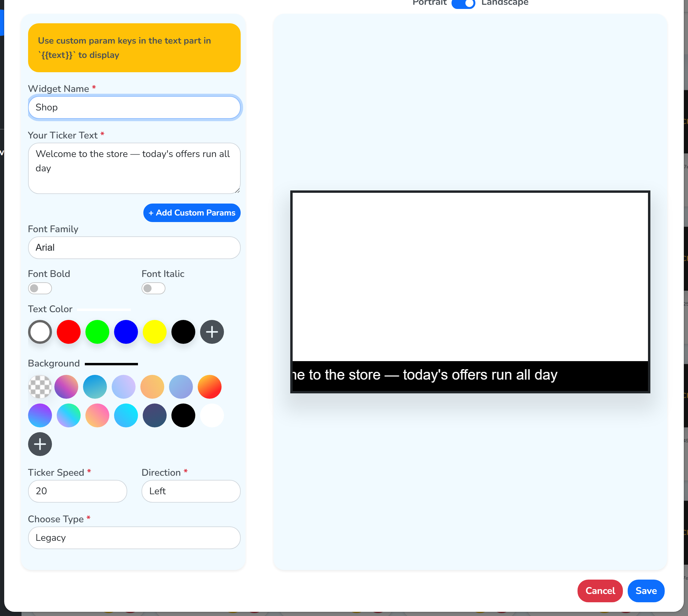
Task: Choose the solid white background swatch
Action: coord(212,416)
